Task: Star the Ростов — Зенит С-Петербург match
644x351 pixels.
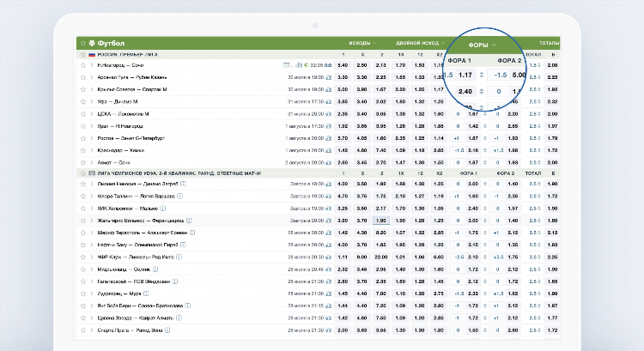Action: coord(83,138)
